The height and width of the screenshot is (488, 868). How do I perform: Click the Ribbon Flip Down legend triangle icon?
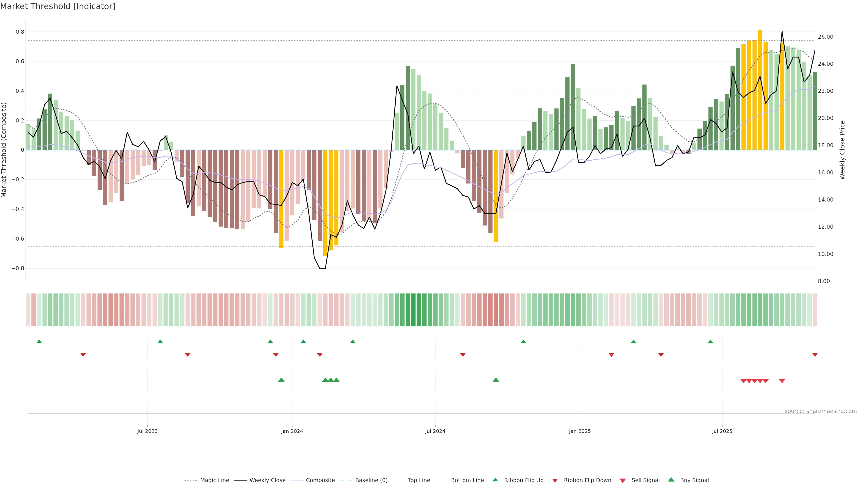pyautogui.click(x=555, y=481)
